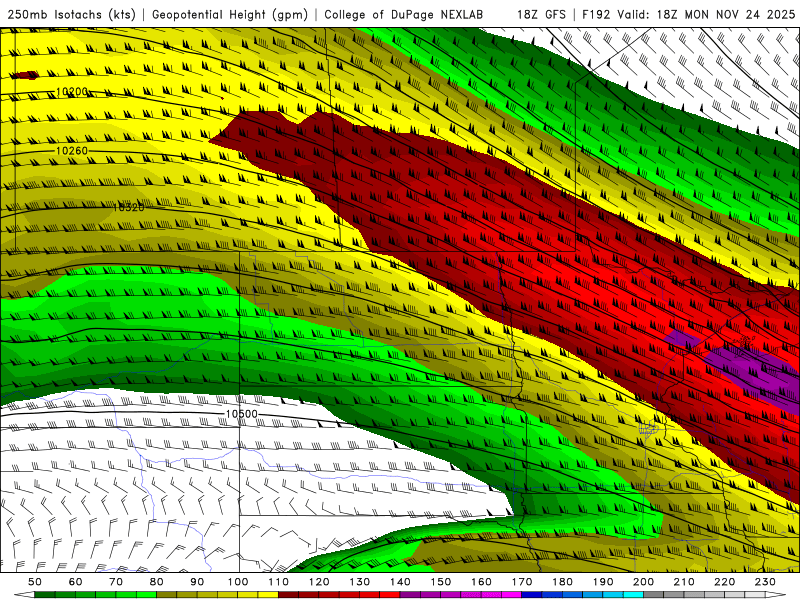Click the 210 knot colorbar label
Image resolution: width=800 pixels, height=600 pixels.
[x=684, y=582]
